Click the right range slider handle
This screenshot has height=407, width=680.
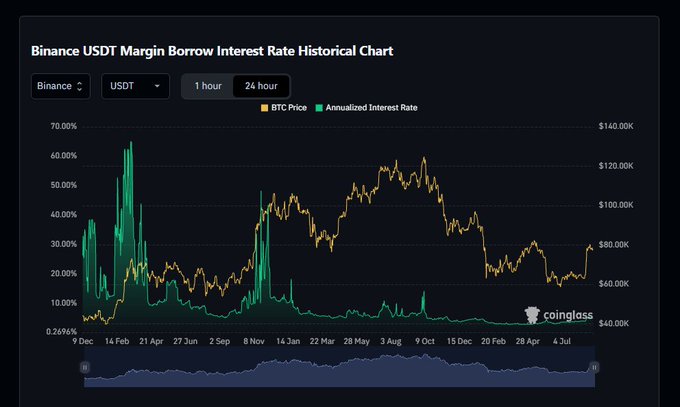pos(594,368)
